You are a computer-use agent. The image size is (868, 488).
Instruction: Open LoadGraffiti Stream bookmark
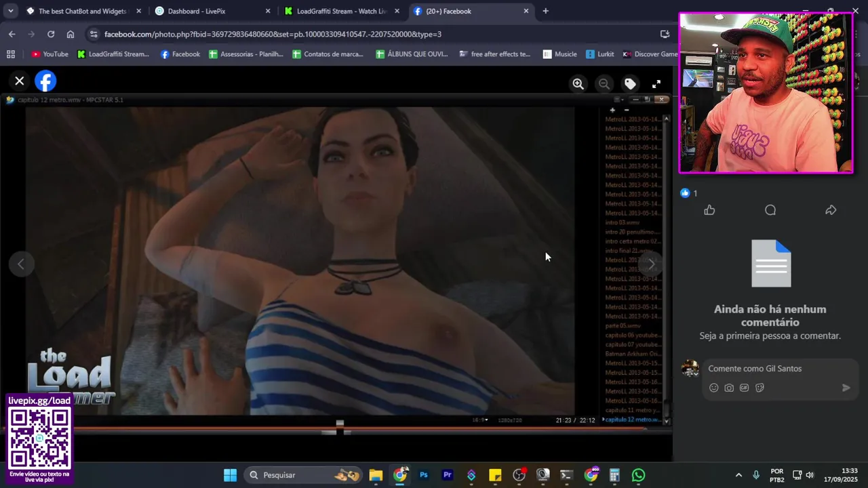click(113, 54)
